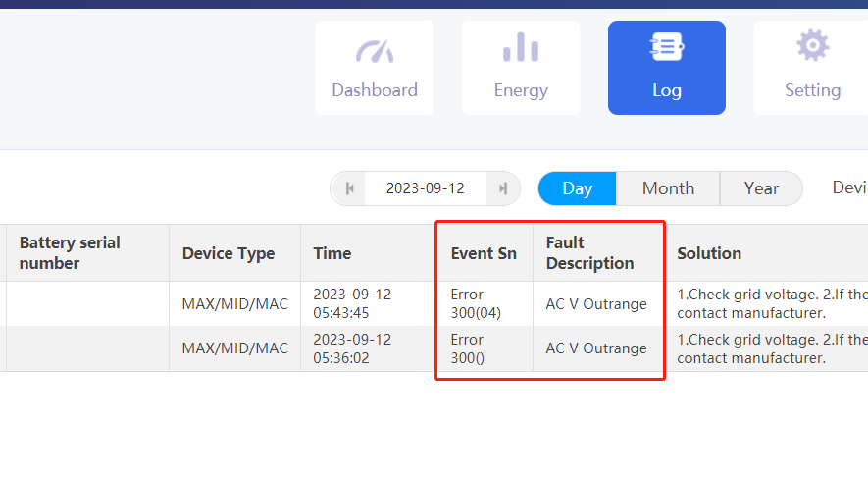Select the 05:36:02 log row

point(434,348)
